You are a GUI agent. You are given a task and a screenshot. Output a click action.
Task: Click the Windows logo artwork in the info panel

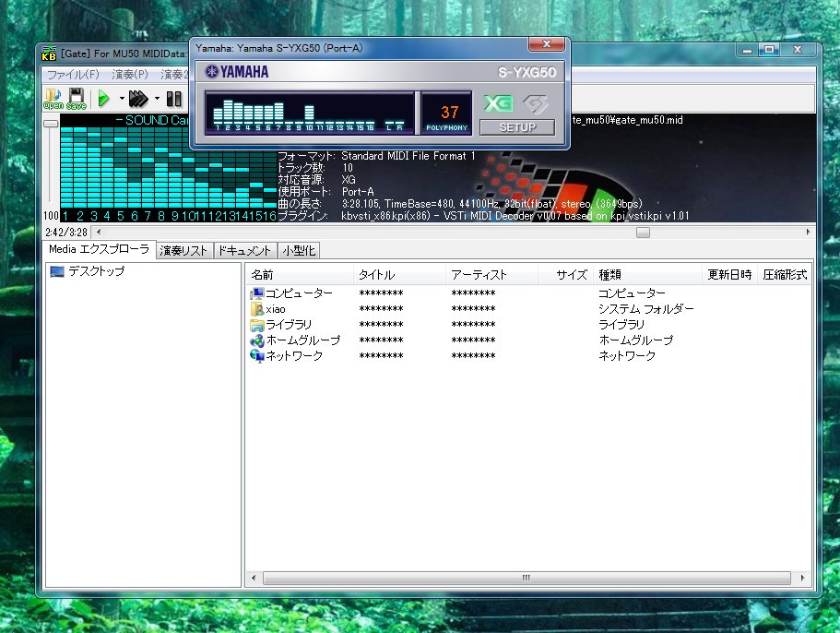point(554,185)
